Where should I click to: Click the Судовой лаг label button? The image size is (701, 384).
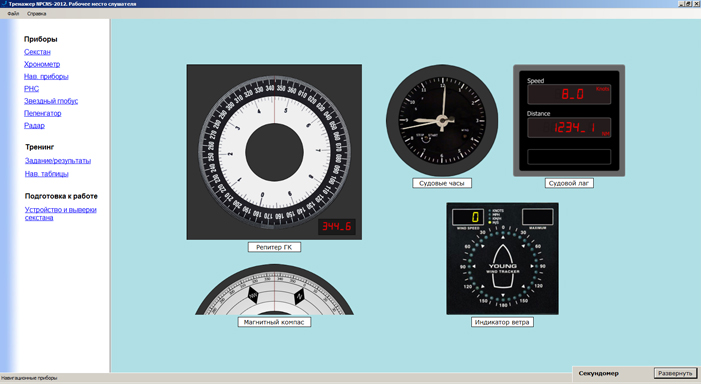pos(569,183)
